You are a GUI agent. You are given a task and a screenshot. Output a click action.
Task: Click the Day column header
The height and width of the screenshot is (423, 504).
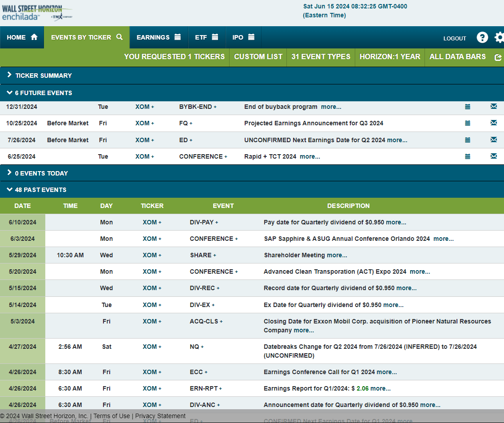click(107, 206)
